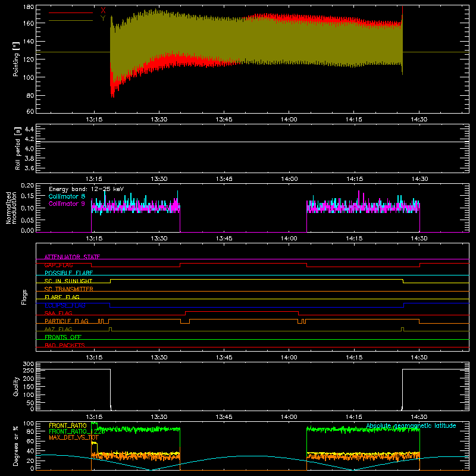Click the FLARE_FLAG label
The width and height of the screenshot is (476, 476).
click(62, 297)
